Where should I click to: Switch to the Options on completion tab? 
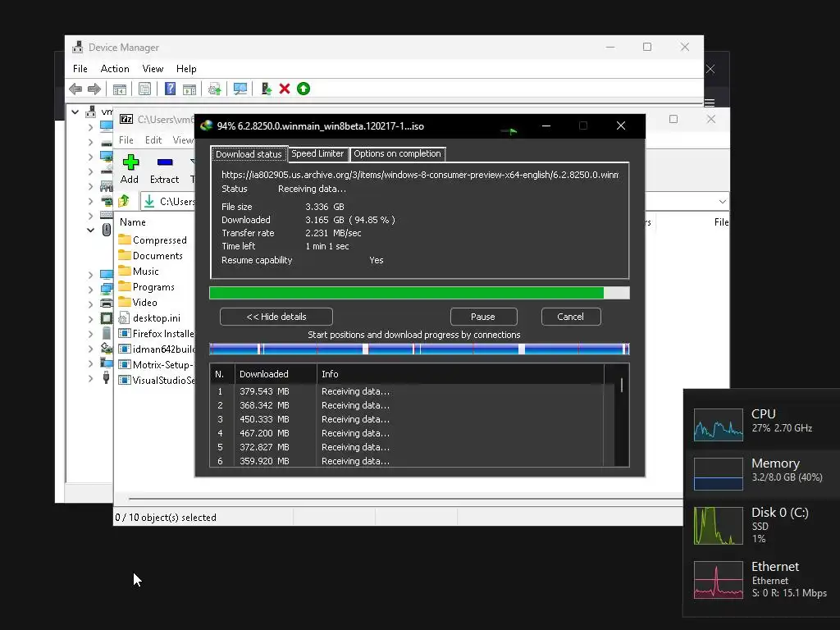397,153
